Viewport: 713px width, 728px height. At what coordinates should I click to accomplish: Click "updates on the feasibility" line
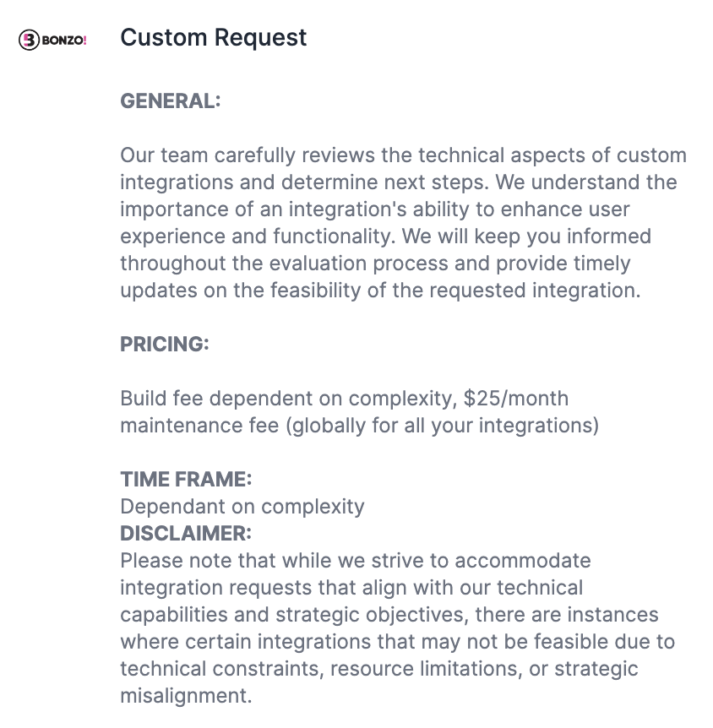(x=378, y=291)
